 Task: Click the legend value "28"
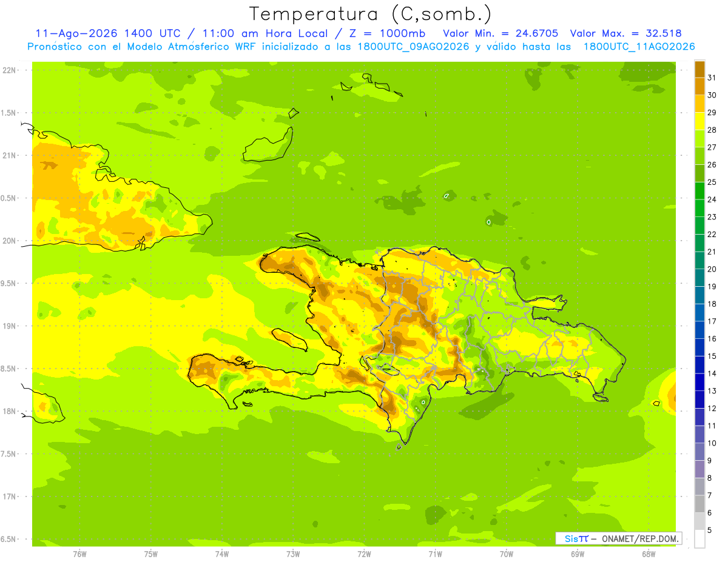tap(712, 130)
